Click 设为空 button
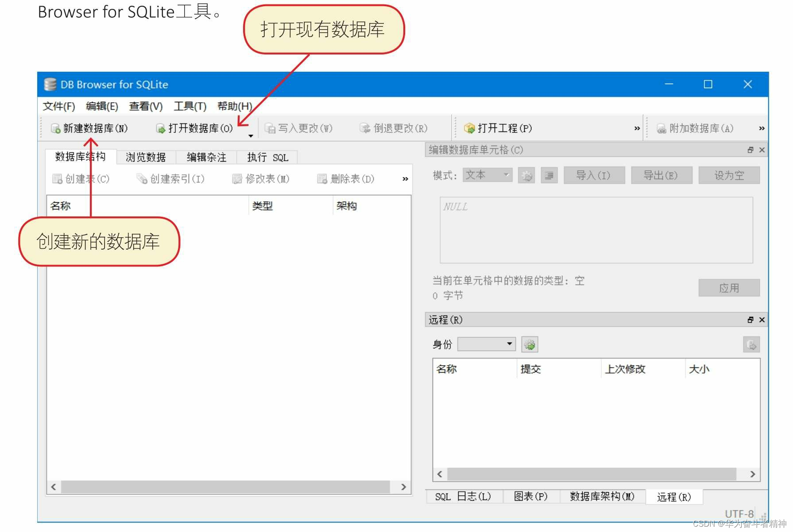 pos(729,175)
